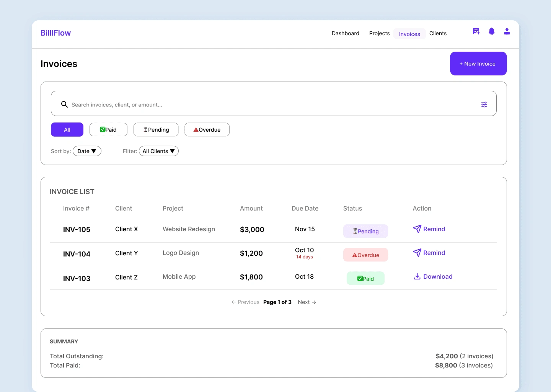Switch to the Dashboard tab

click(346, 33)
